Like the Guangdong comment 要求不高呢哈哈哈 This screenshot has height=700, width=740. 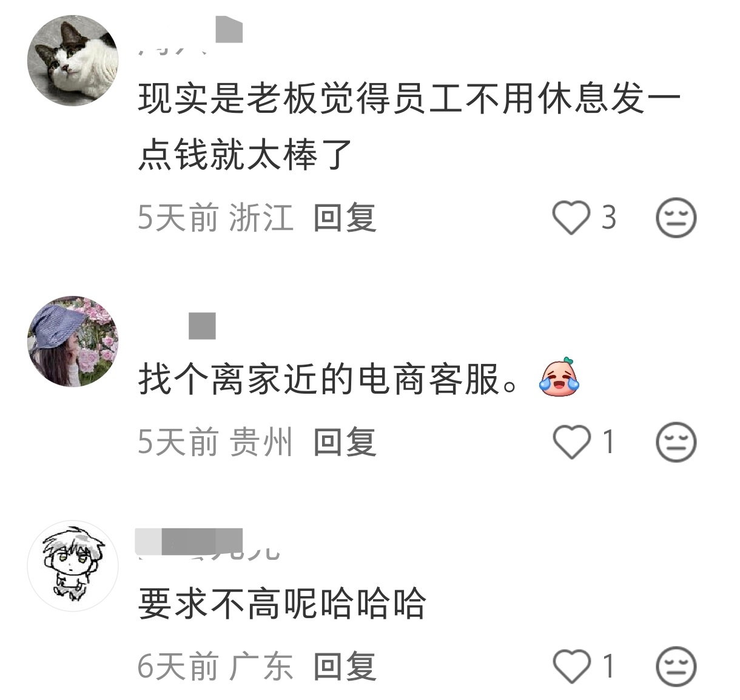tap(571, 666)
